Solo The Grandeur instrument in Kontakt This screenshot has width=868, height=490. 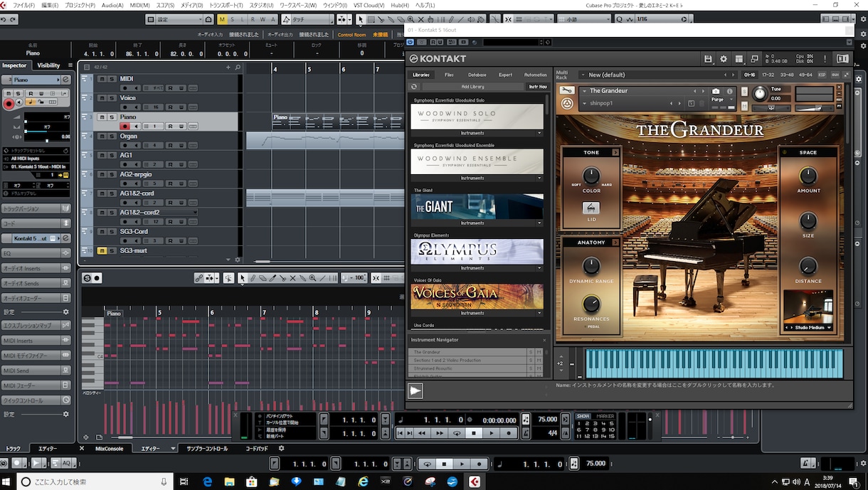(x=743, y=91)
